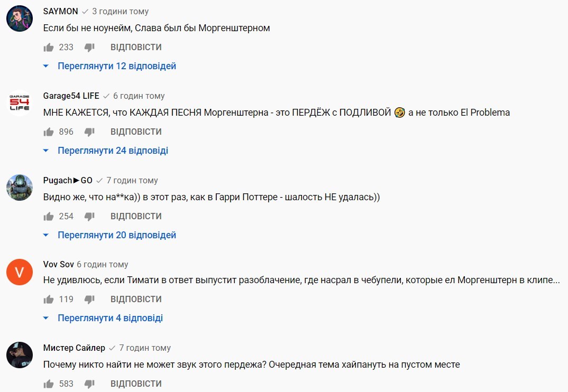
Task: Reply to the Garage54 LIFE comment
Action: click(136, 132)
